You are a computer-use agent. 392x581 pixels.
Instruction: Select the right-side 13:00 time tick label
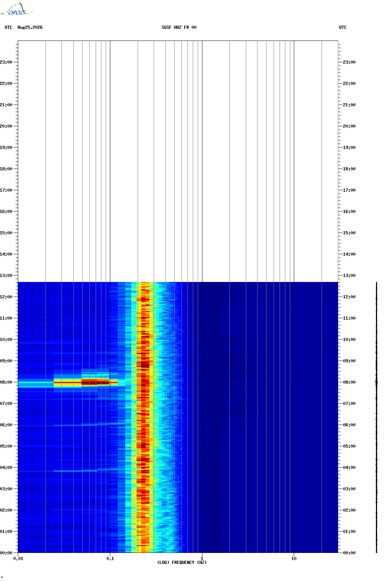pyautogui.click(x=349, y=276)
